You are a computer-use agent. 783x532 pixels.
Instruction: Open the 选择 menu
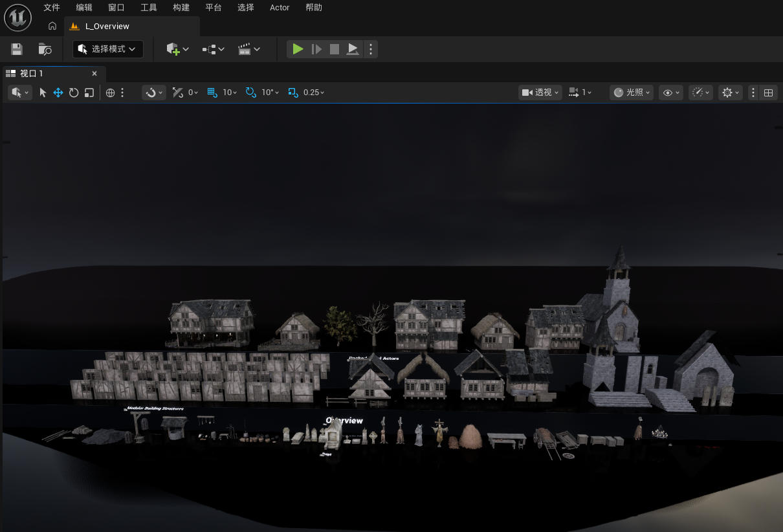click(x=246, y=8)
